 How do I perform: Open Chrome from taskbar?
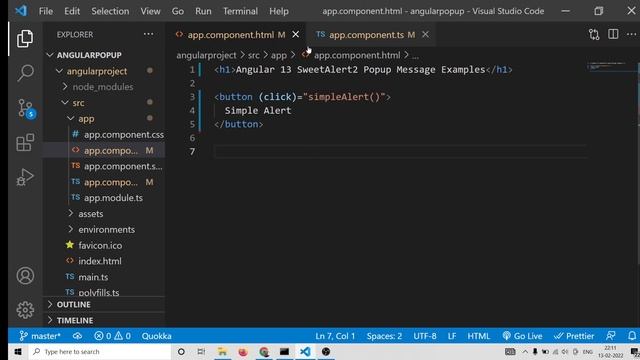264,351
